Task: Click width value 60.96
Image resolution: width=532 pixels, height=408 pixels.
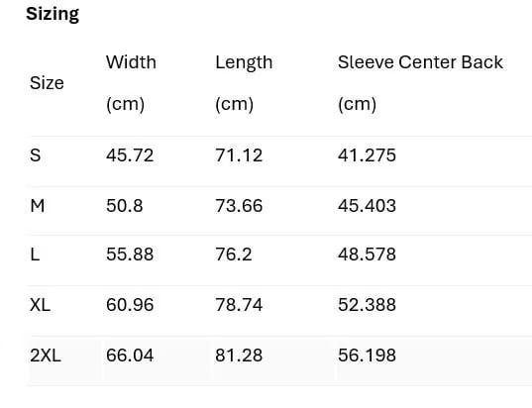Action: pos(130,305)
